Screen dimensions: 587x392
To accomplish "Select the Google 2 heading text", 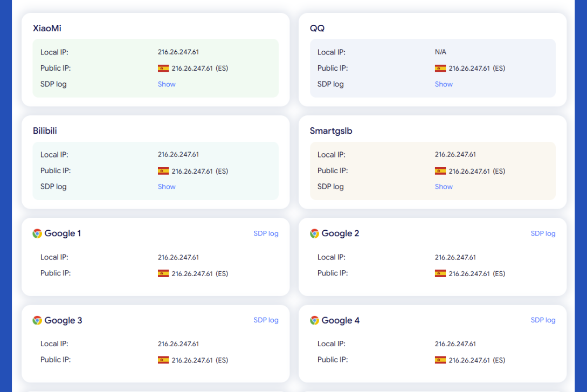I will [340, 233].
